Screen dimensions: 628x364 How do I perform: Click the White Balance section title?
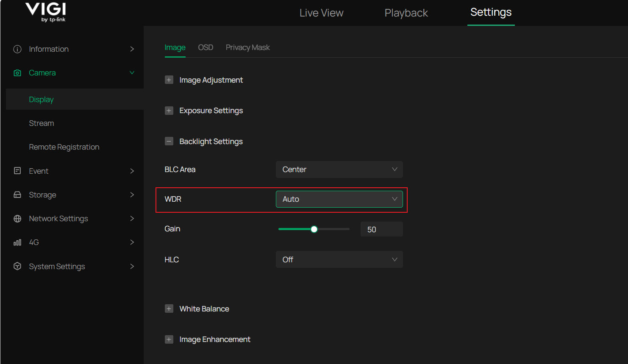tap(204, 308)
